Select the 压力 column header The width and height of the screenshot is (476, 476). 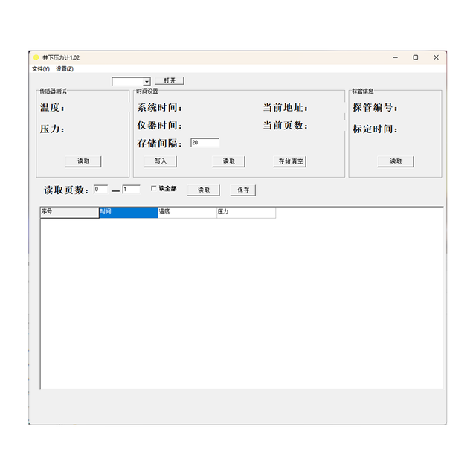[x=246, y=212]
